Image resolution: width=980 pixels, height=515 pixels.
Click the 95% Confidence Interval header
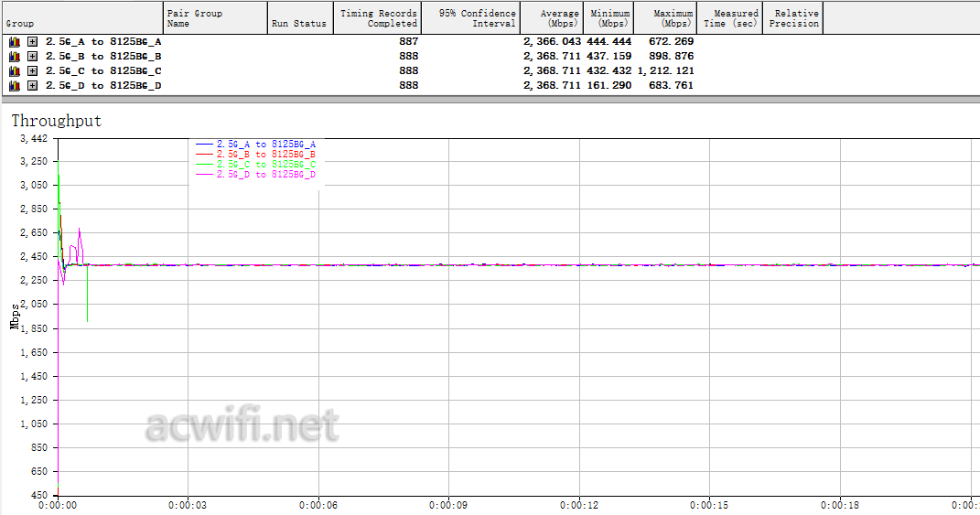point(470,17)
